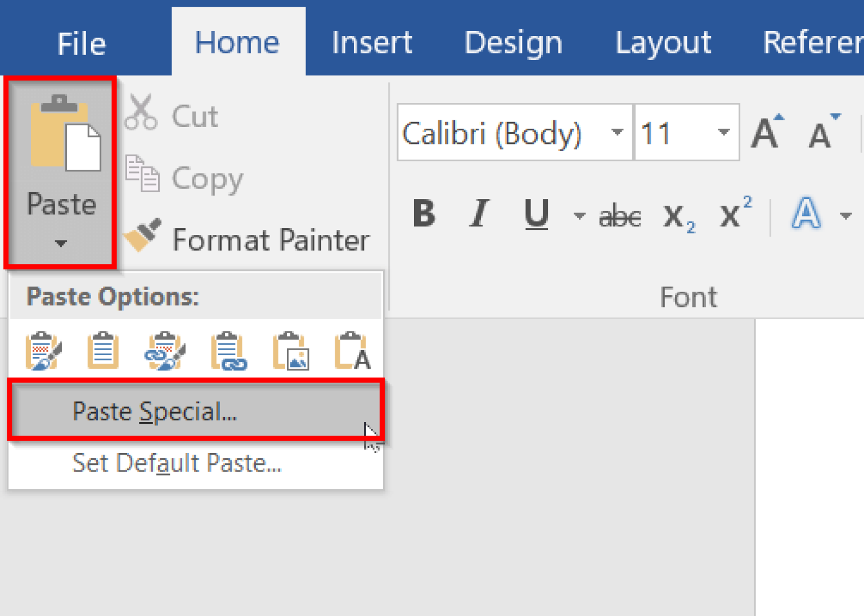Click the Cut scissors icon

pyautogui.click(x=142, y=111)
